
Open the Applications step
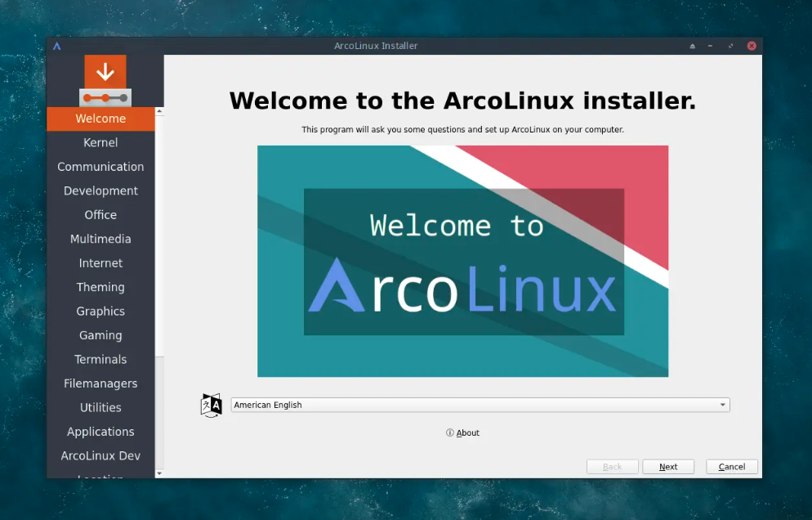[100, 432]
